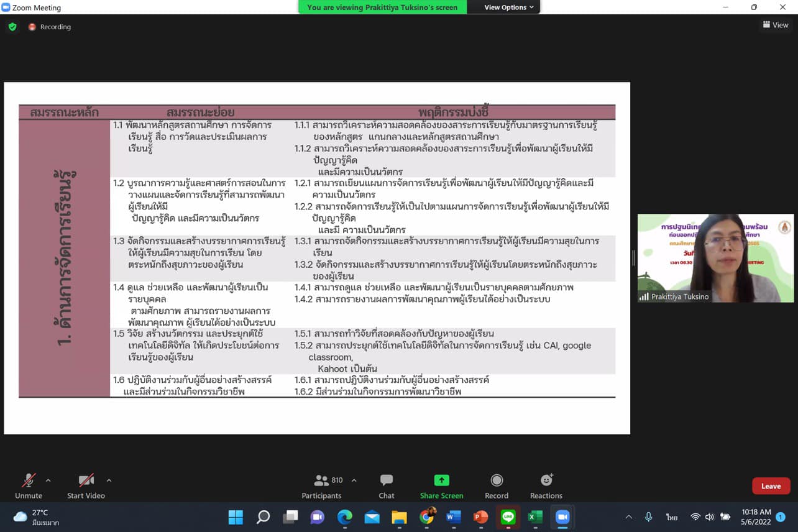Open the Participants list
The width and height of the screenshot is (798, 532).
click(321, 485)
